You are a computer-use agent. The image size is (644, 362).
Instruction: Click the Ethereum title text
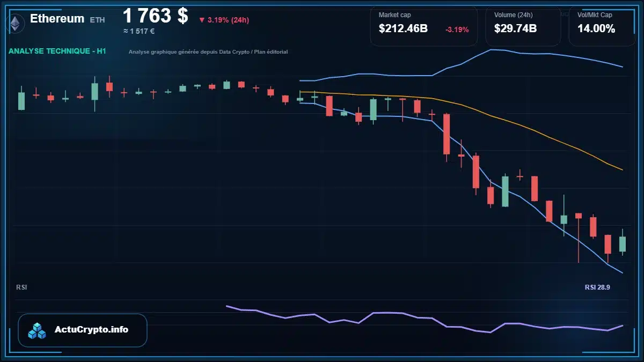coord(57,19)
